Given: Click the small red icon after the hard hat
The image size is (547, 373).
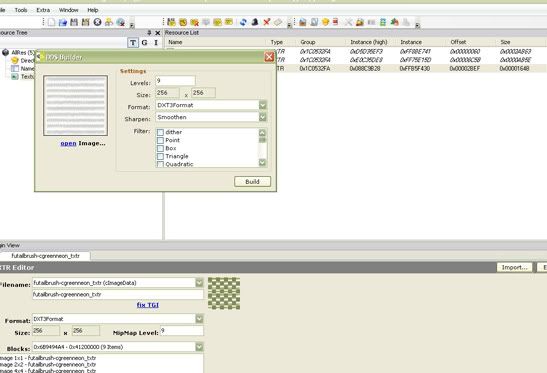Looking at the screenshot, I should point(336,22).
